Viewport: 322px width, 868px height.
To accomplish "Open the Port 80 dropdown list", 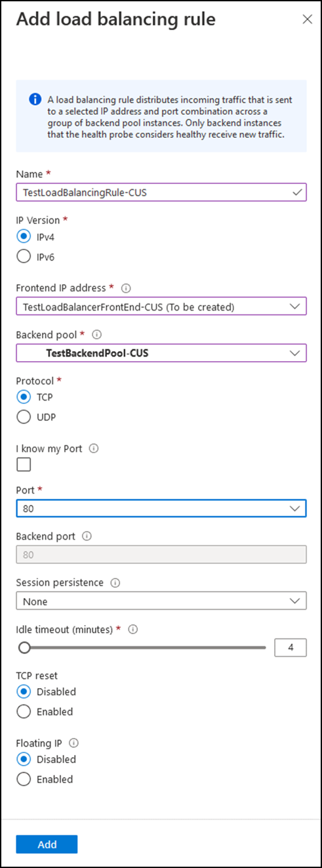I will [161, 508].
